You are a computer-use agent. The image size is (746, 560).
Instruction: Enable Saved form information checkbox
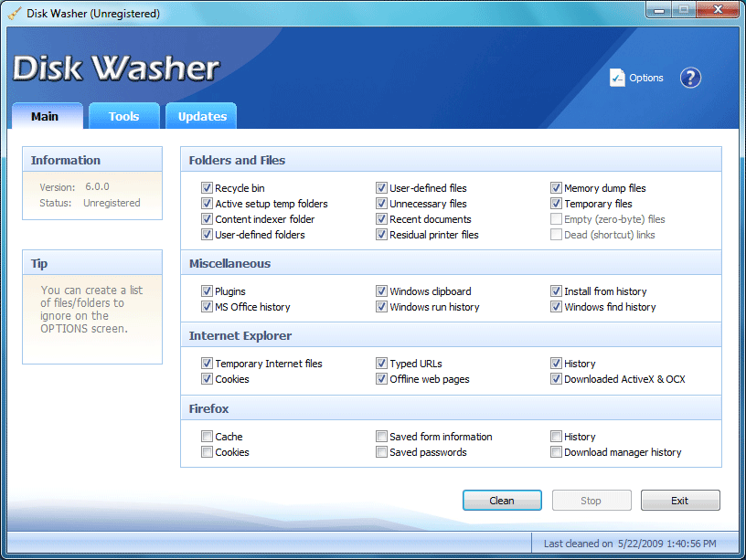click(x=381, y=437)
